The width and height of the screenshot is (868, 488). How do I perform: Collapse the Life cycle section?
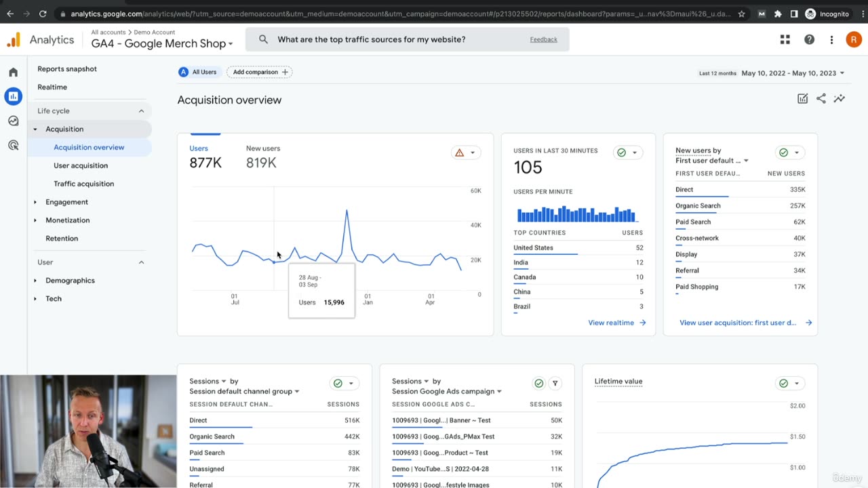coord(141,110)
